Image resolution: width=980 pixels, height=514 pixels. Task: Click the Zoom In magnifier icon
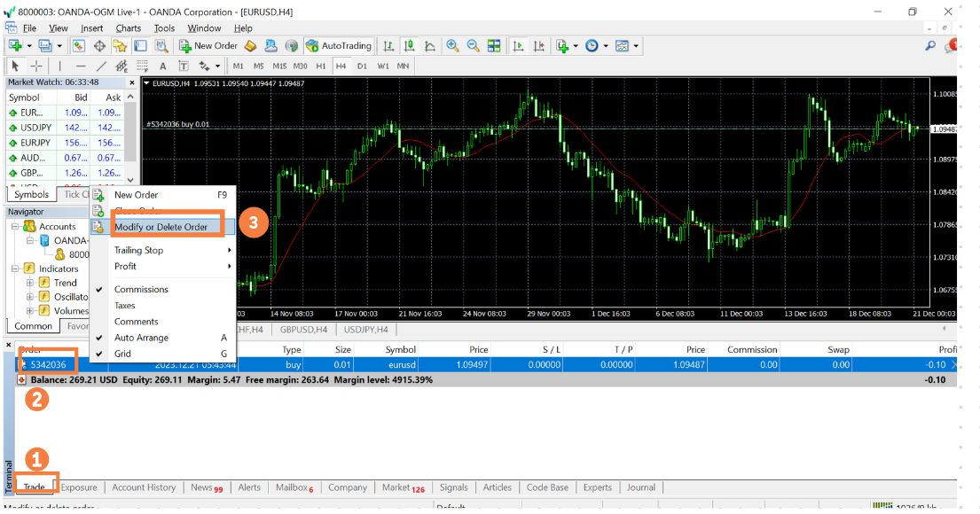tap(452, 46)
